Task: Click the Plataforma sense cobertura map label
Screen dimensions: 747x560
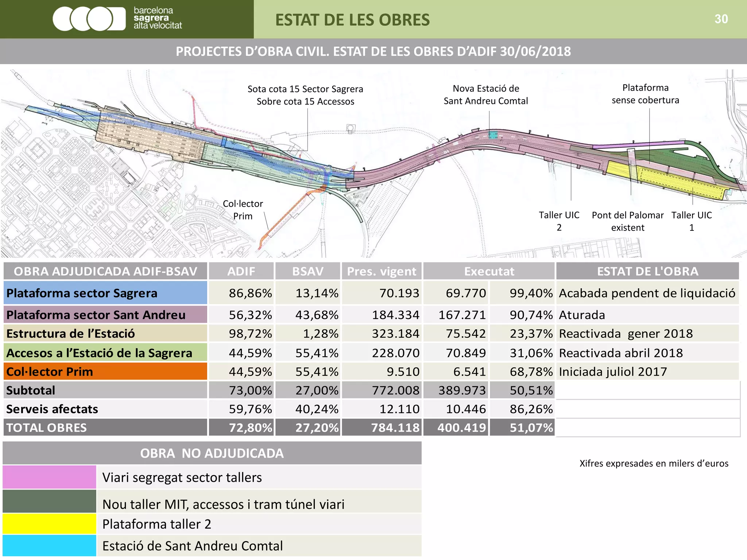Action: tap(645, 94)
